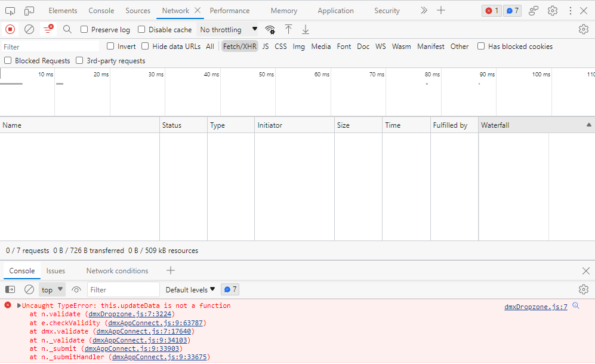Show more DevTools tabs chevron

(x=424, y=11)
